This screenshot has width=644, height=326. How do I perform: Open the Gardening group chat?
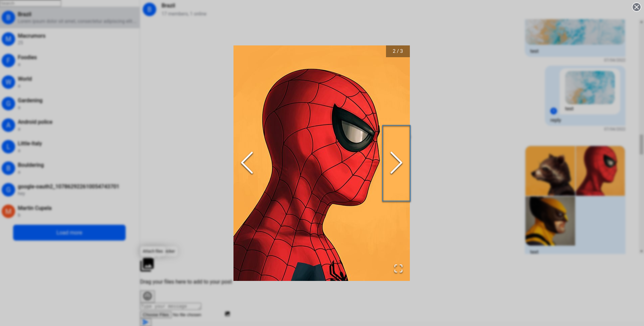point(70,104)
